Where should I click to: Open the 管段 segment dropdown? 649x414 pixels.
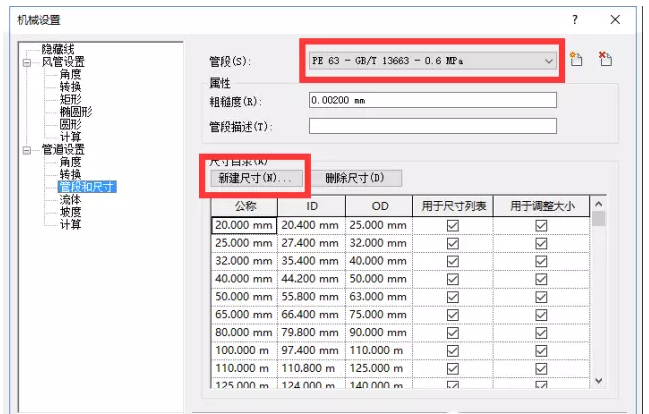pyautogui.click(x=547, y=62)
